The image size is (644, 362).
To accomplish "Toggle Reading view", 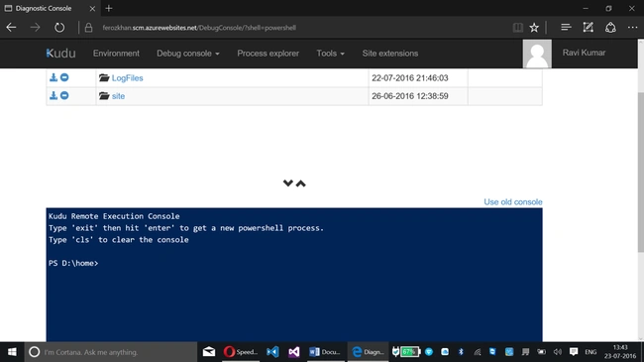I will [x=518, y=28].
